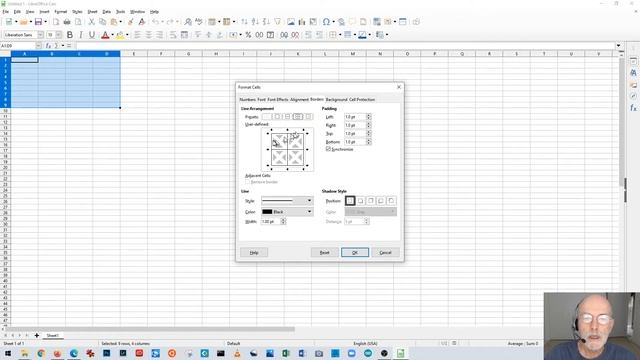Click the Reset button in Format Cells
The height and width of the screenshot is (360, 640).
pos(324,252)
